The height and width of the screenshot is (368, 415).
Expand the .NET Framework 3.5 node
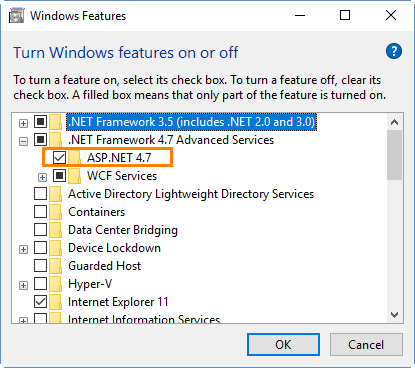click(23, 123)
